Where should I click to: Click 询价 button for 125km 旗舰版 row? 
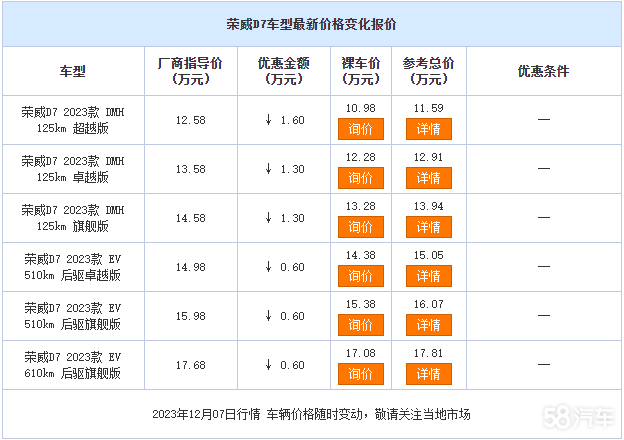[361, 227]
